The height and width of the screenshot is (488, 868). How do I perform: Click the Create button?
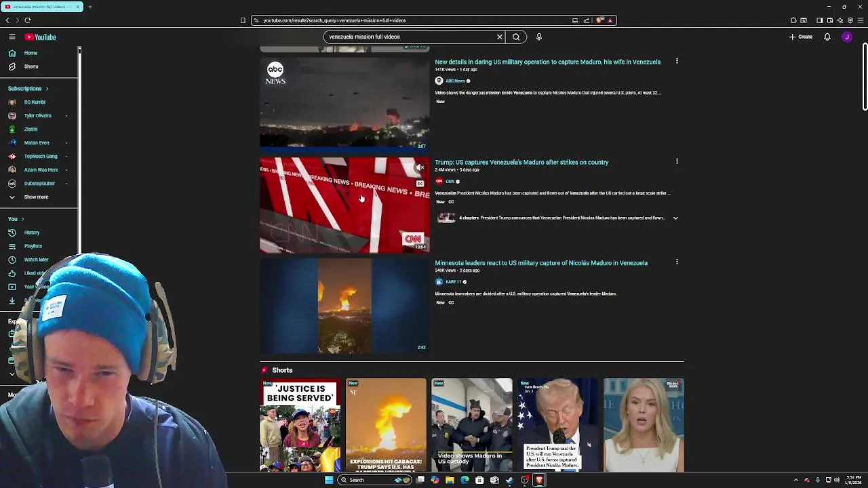pos(801,37)
